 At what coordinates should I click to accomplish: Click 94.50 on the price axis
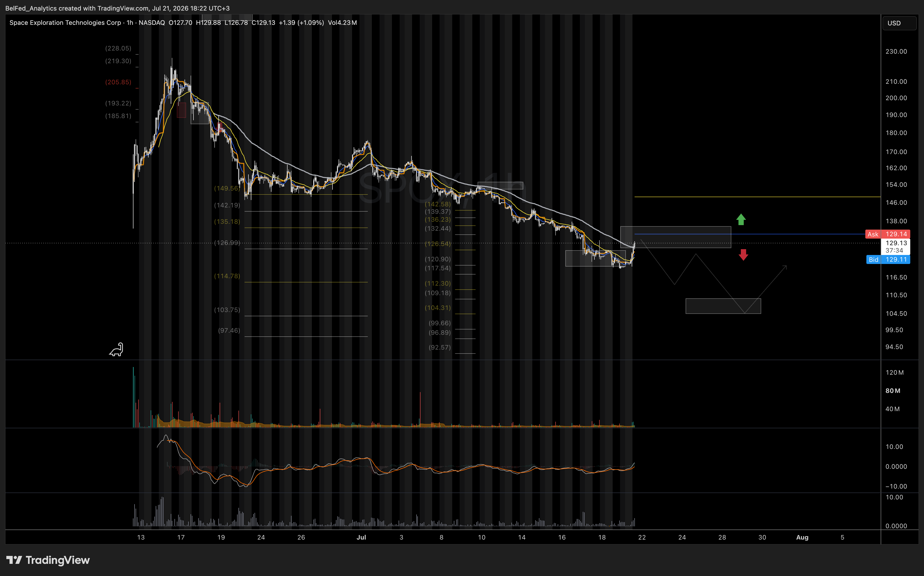[894, 347]
